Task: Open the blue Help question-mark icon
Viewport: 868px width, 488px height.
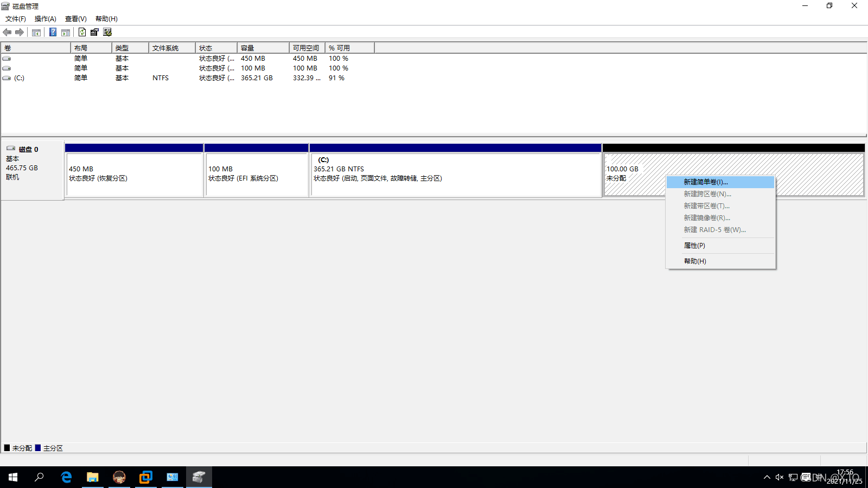Action: pyautogui.click(x=53, y=33)
